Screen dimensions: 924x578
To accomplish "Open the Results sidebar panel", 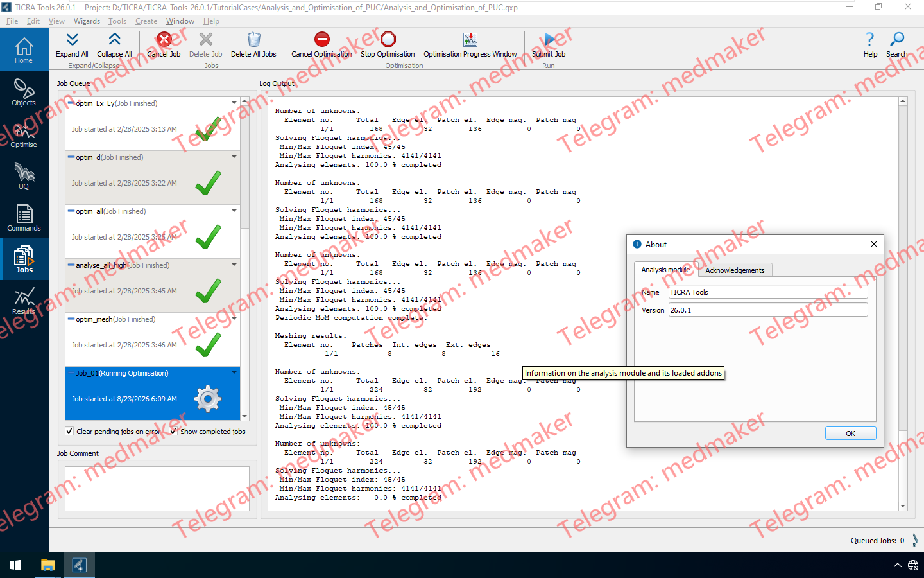I will (x=24, y=301).
